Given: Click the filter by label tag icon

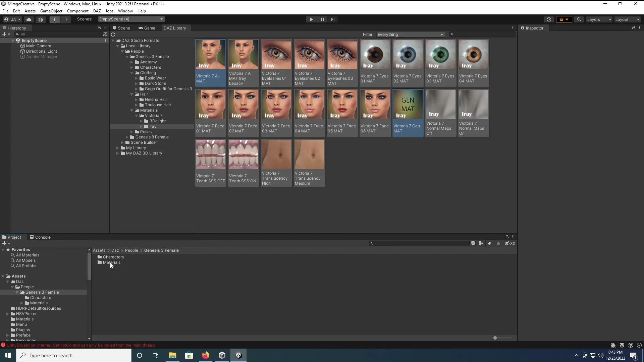Looking at the screenshot, I should click(489, 244).
